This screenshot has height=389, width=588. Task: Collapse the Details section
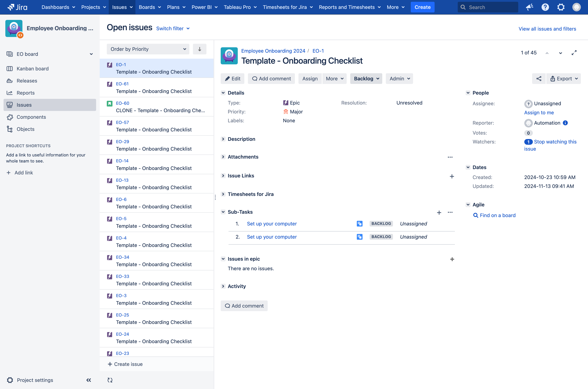[x=223, y=93]
